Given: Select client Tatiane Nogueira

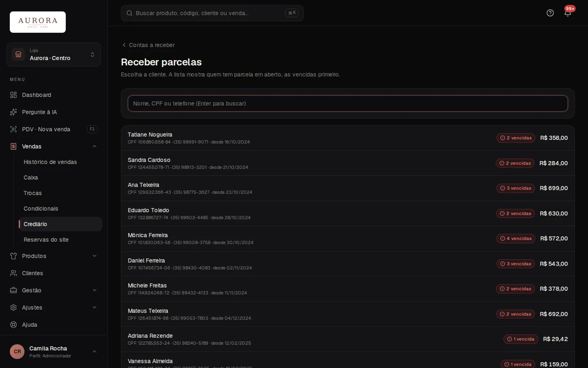Looking at the screenshot, I should [348, 138].
